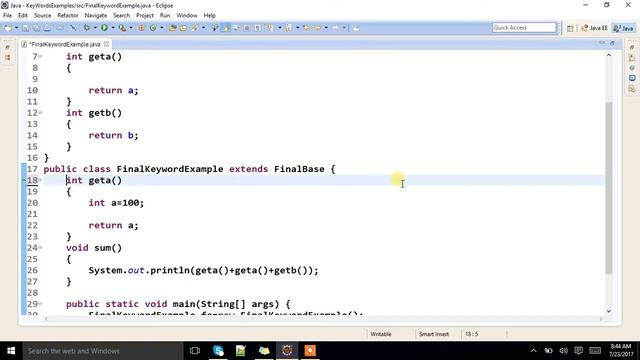The image size is (640, 360).
Task: Collapse the geta() method at line 7
Action: (x=40, y=56)
